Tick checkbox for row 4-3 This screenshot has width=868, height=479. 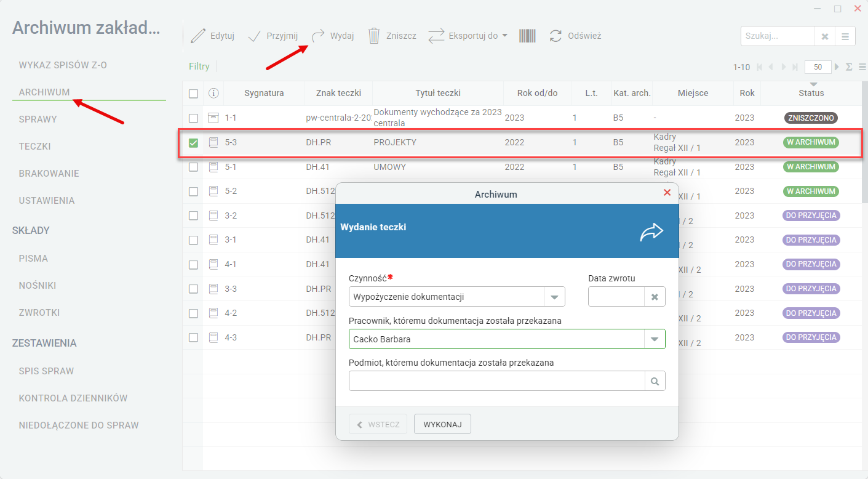(193, 337)
